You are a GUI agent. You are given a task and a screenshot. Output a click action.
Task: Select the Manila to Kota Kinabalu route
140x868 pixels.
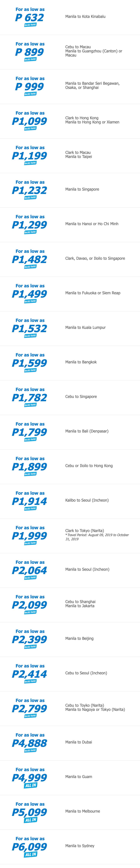[x=85, y=16]
